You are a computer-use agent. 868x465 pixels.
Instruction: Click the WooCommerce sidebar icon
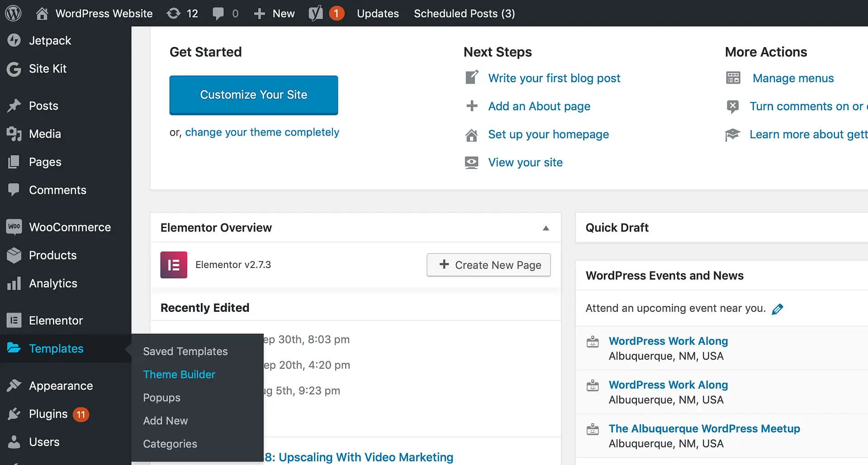[14, 227]
